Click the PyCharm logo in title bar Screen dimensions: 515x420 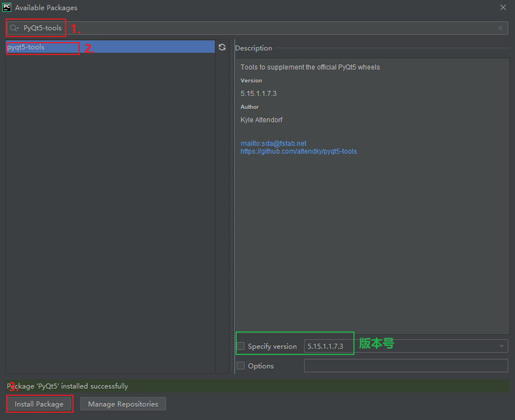coord(6,8)
